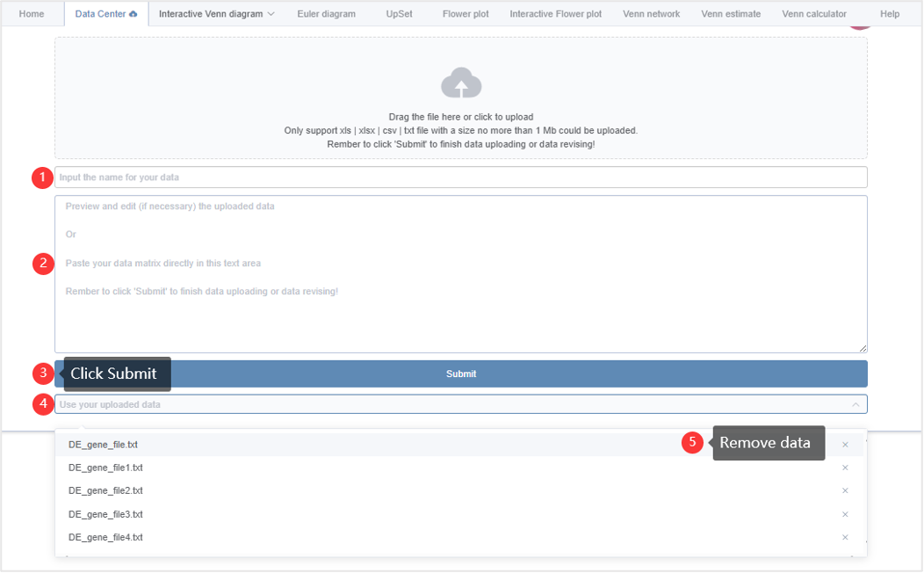Image resolution: width=924 pixels, height=573 pixels.
Task: Go to the Flower plot tab
Action: [x=466, y=13]
